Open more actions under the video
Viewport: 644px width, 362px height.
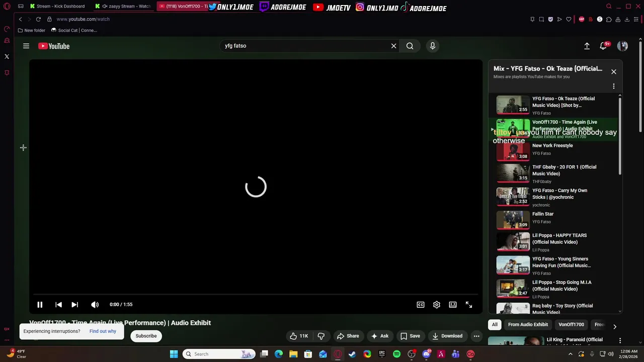pos(476,336)
